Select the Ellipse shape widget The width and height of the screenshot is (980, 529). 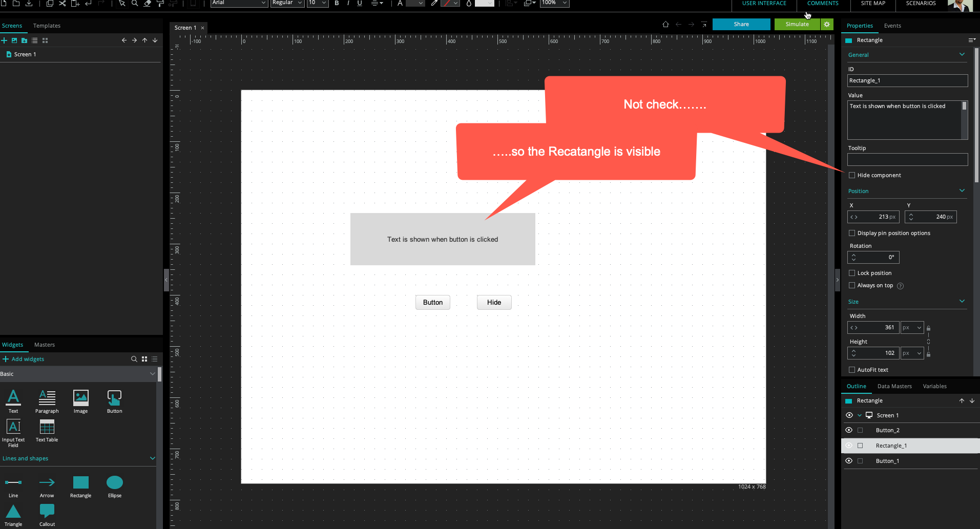pos(114,483)
